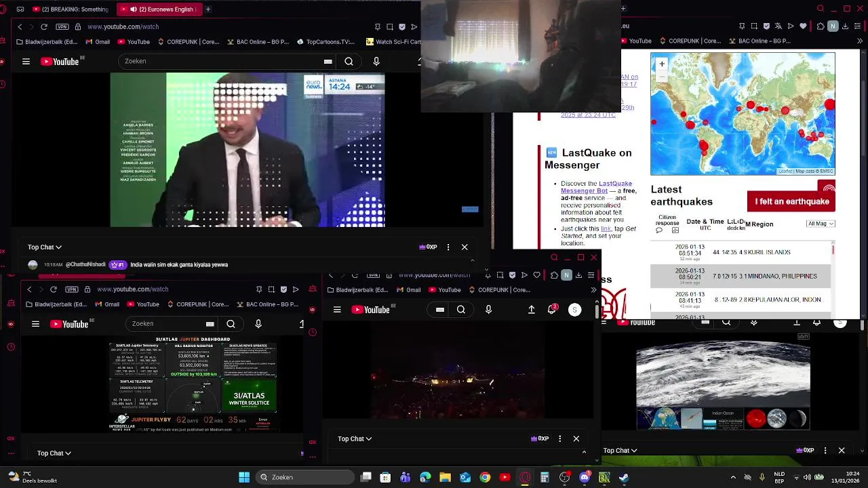Screen dimensions: 868x488
Task: Open the YouTube guide menu in the Euronews window
Action: [26, 61]
